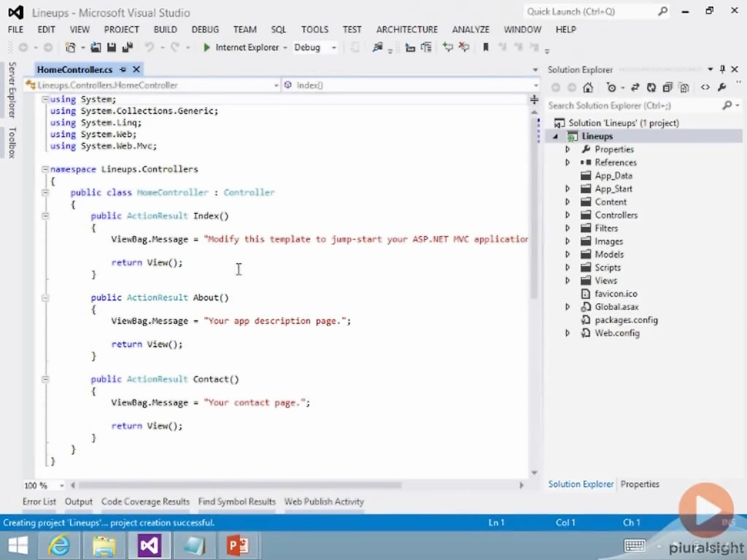Image resolution: width=747 pixels, height=560 pixels.
Task: Click the Increase Indent toolbar icon
Action: coord(426,47)
